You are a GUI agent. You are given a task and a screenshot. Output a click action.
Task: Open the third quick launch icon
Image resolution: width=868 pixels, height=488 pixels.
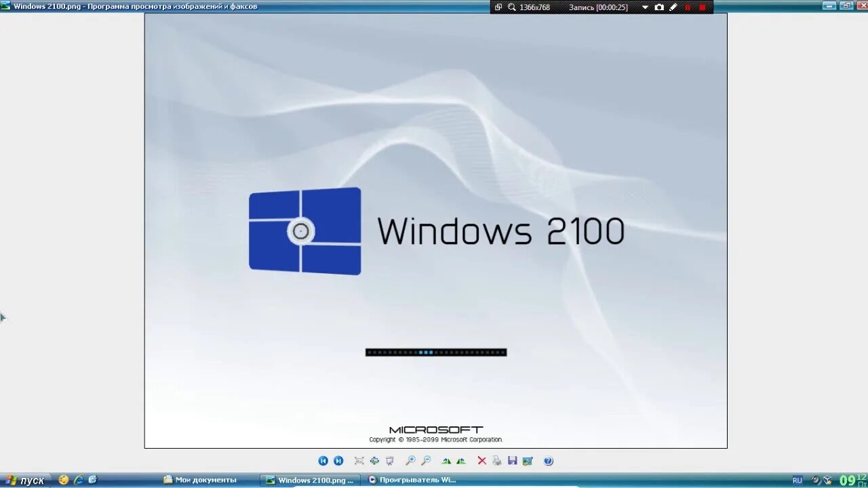pos(93,480)
